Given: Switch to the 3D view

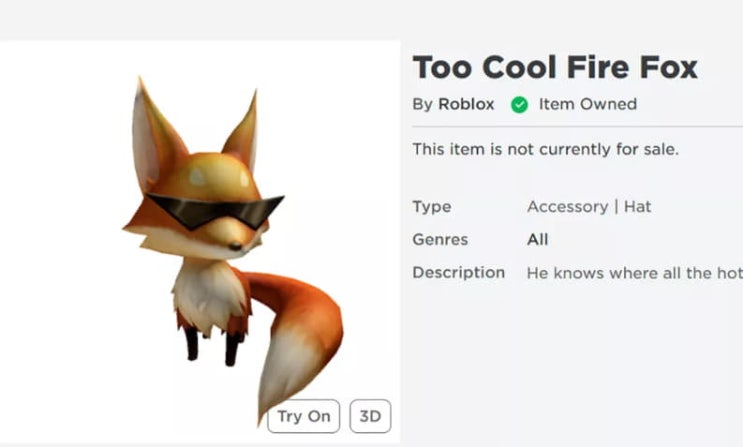Looking at the screenshot, I should [x=370, y=416].
